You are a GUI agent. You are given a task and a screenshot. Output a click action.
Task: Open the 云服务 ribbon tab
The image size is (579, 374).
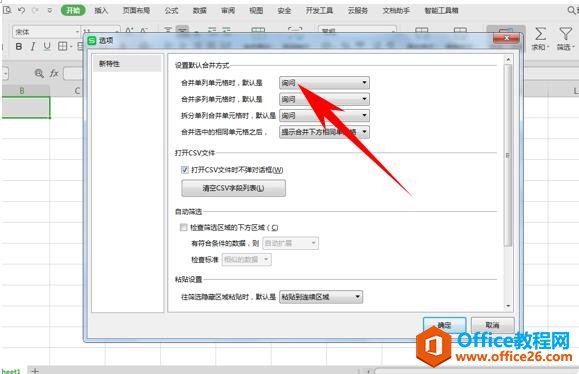[358, 11]
